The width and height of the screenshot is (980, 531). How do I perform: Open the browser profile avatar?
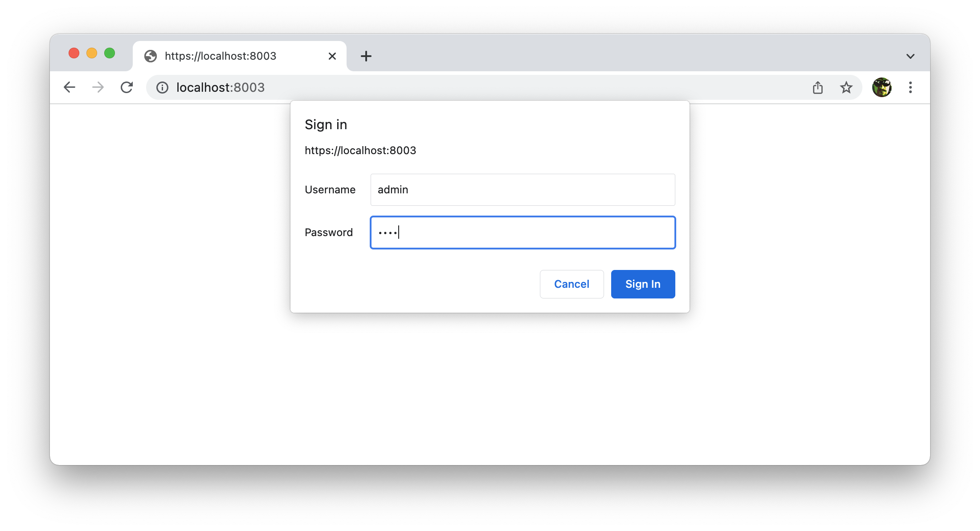coord(882,87)
